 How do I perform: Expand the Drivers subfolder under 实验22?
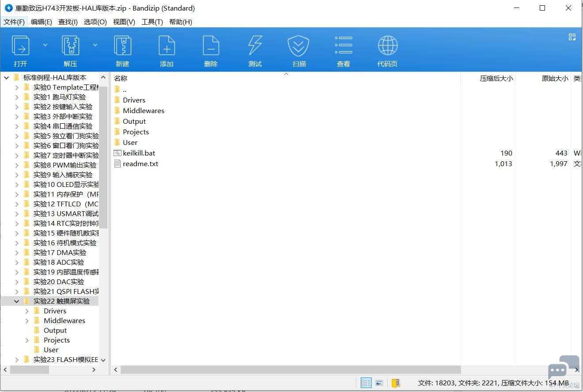coord(27,311)
